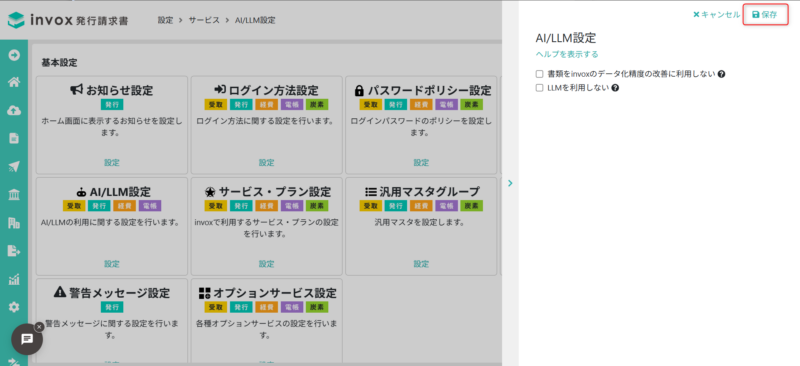800x366 pixels.
Task: Click the megaphone icon on お知らせ設定
Action: coord(77,90)
